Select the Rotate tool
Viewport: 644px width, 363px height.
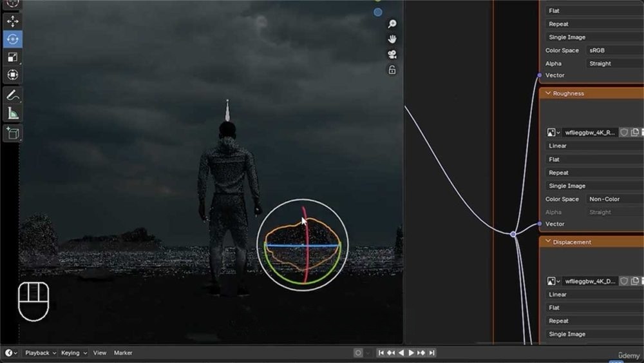(x=13, y=39)
